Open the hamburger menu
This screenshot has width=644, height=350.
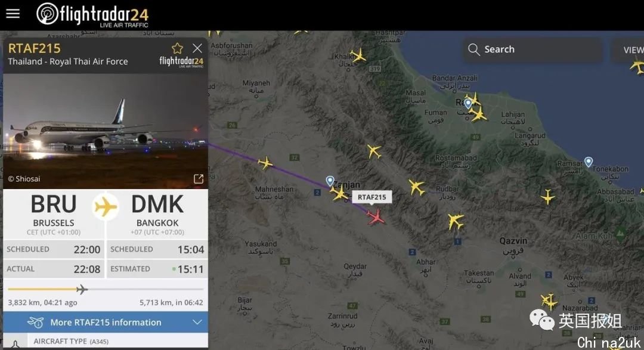13,14
